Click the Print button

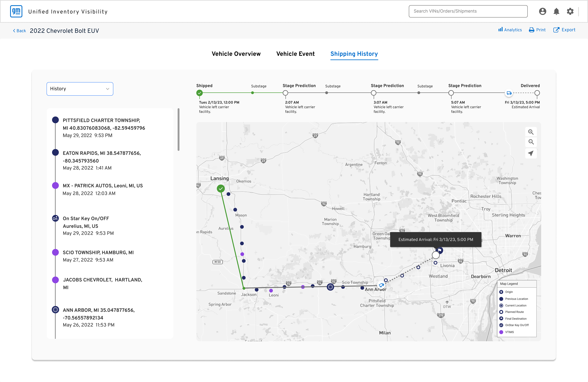tap(537, 30)
